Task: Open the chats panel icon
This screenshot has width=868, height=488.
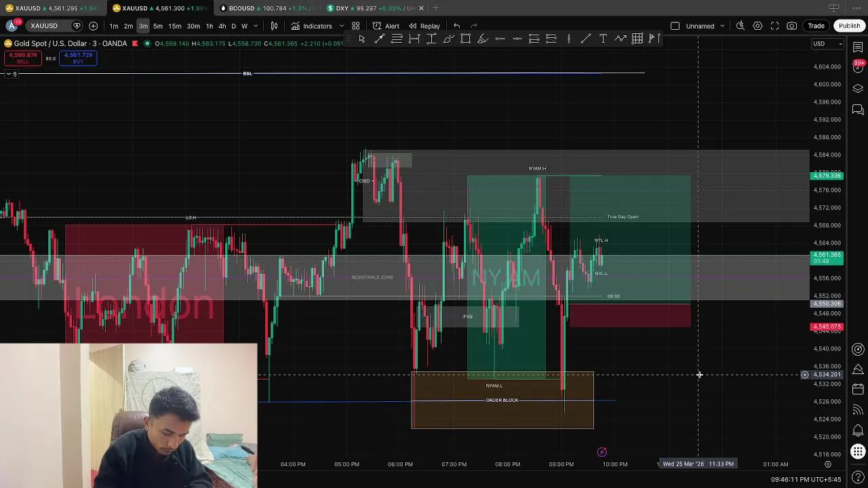Action: 858,110
